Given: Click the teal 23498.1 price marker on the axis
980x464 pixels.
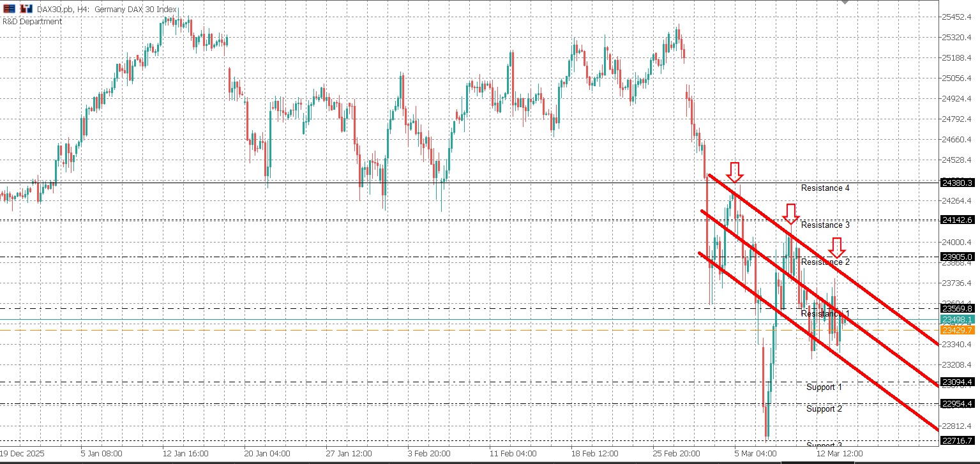Looking at the screenshot, I should (x=956, y=318).
